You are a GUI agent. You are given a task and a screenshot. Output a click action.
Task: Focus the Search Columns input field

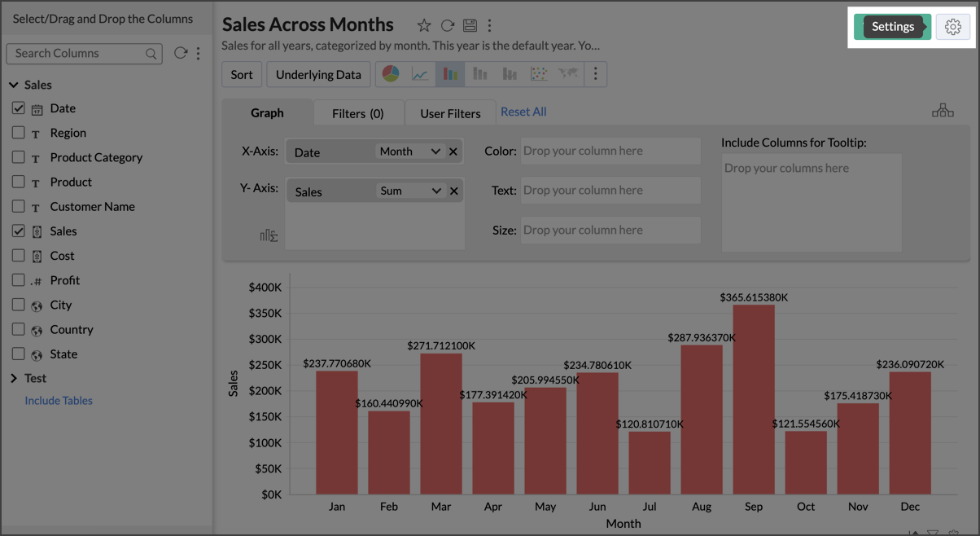click(x=77, y=53)
